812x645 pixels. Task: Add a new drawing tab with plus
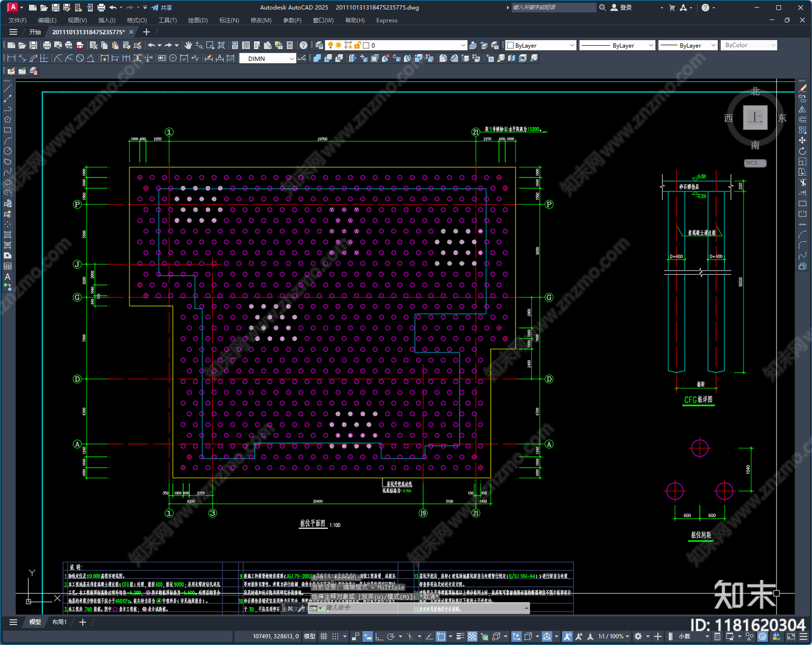(x=147, y=32)
